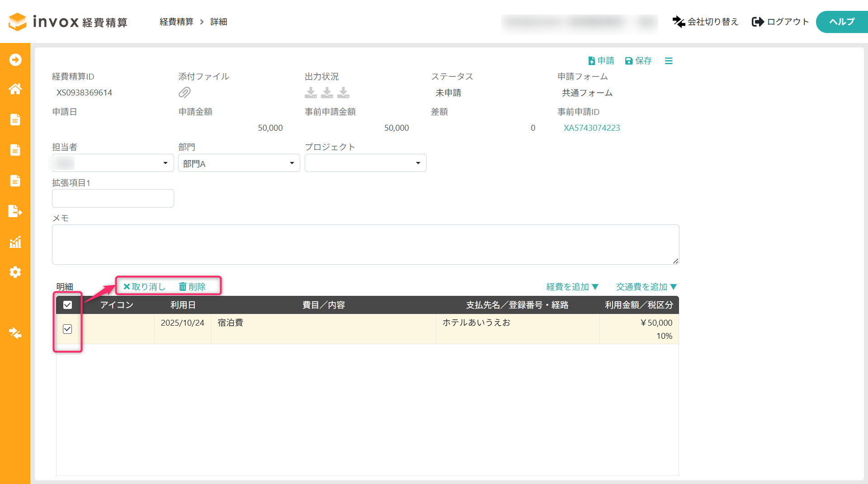Screen dimensions: 868x484
Task: Click the ヘルプ button
Action: click(x=841, y=22)
